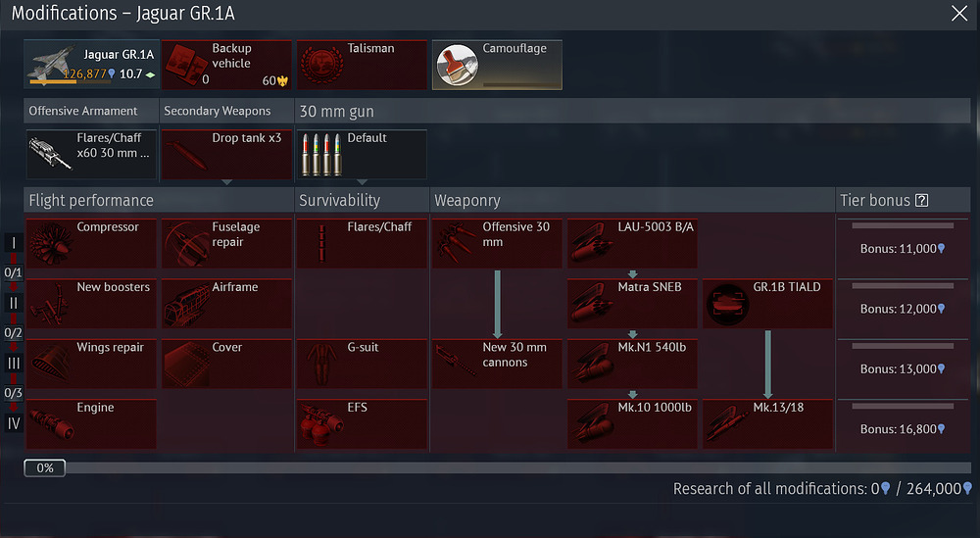Select the Mk.10 1000lb bomb modification
Image resolution: width=980 pixels, height=538 pixels.
632,423
